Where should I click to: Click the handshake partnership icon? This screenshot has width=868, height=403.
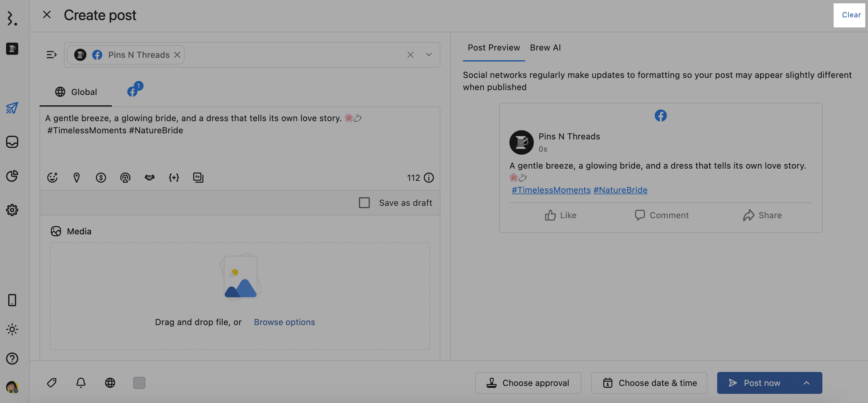tap(149, 177)
